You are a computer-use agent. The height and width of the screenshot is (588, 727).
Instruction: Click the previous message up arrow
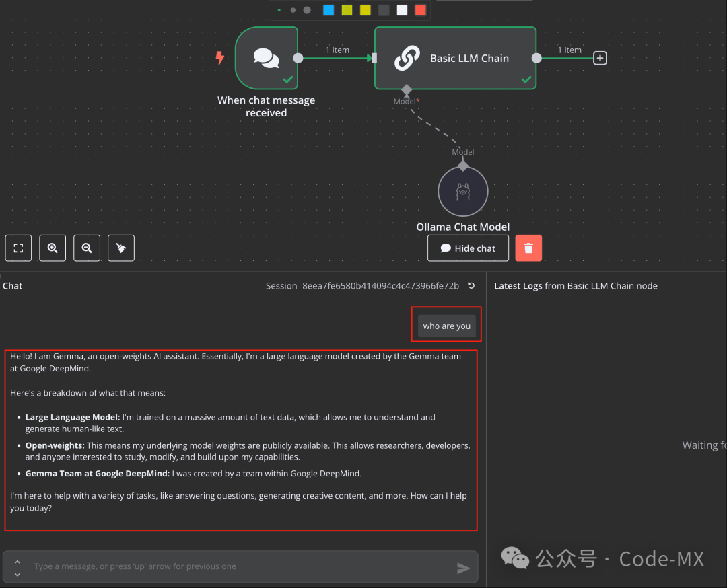[x=17, y=562]
